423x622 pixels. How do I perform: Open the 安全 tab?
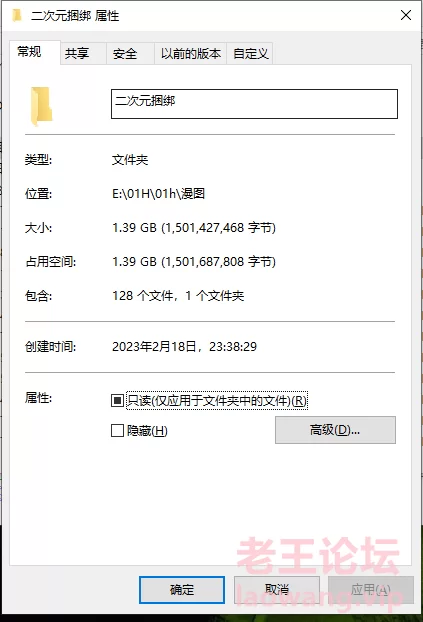(x=125, y=54)
